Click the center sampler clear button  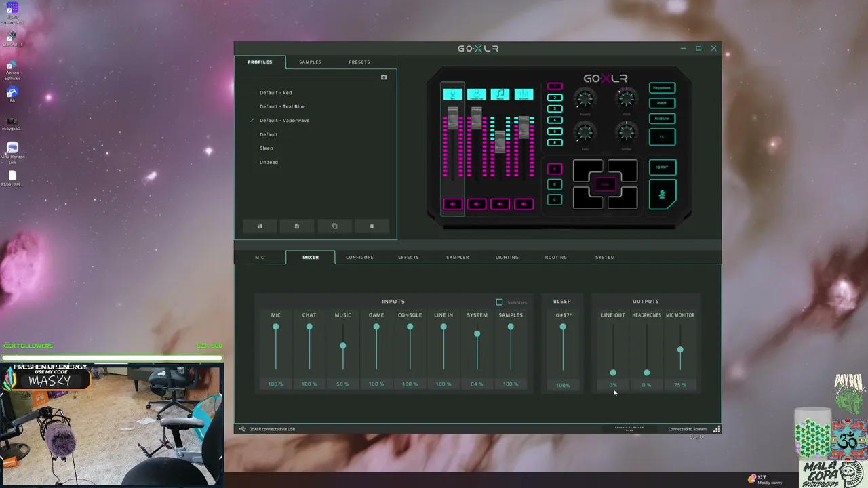click(x=606, y=184)
